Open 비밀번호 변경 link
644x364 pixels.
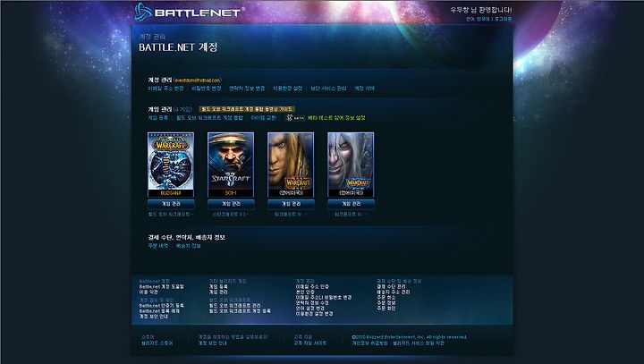207,89
